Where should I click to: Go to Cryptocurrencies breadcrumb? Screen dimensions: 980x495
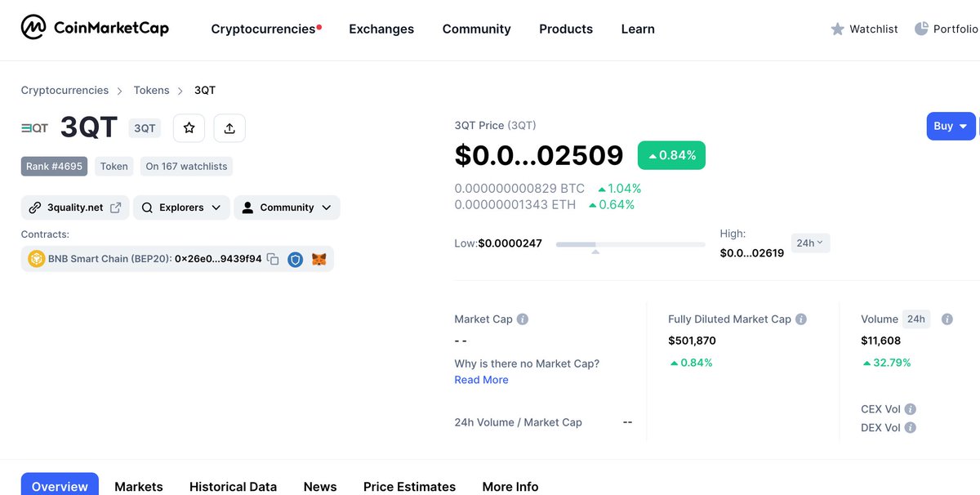tap(65, 90)
